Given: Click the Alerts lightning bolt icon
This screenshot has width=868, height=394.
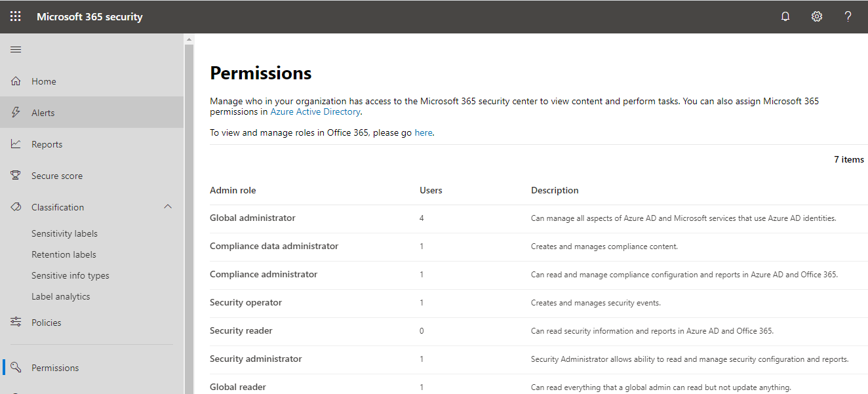Looking at the screenshot, I should [16, 113].
